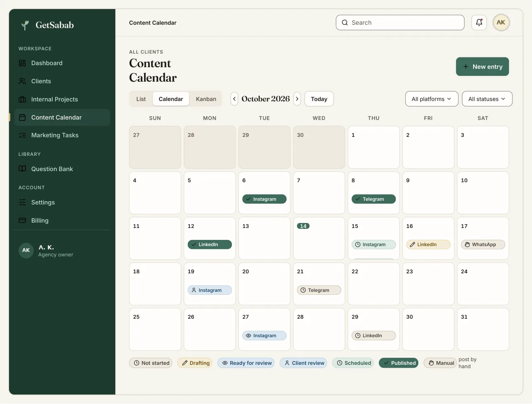
Task: Click the Content Calendar breadcrumb title
Action: (x=153, y=23)
